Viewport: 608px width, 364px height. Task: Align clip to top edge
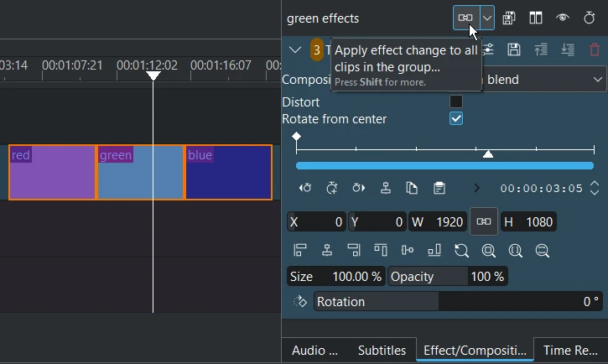tap(381, 251)
